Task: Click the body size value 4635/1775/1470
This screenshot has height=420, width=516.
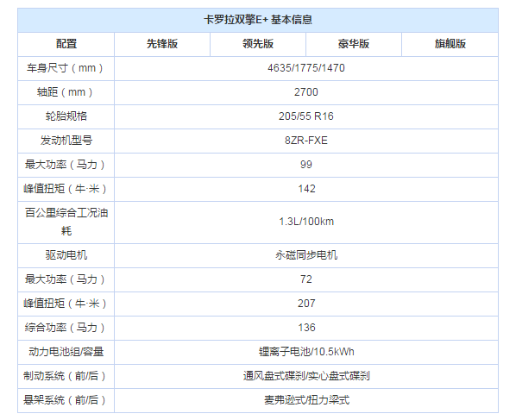Action: [x=306, y=68]
